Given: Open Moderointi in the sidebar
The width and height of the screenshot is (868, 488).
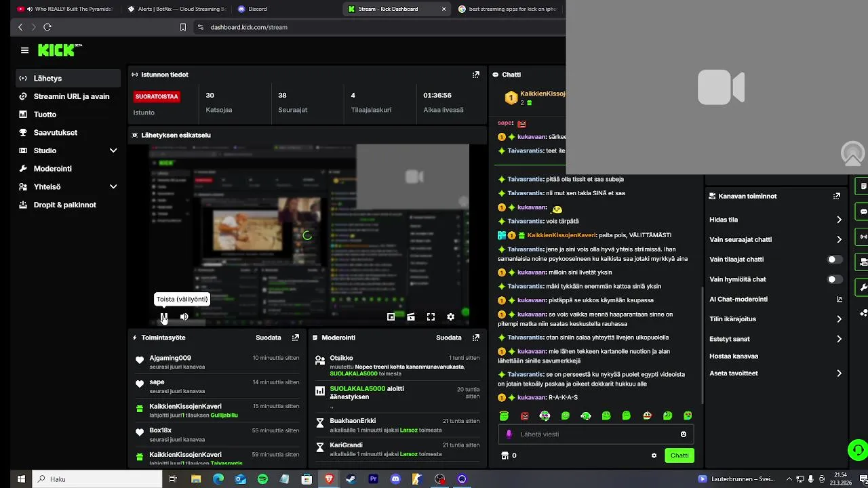Looking at the screenshot, I should tap(68, 169).
